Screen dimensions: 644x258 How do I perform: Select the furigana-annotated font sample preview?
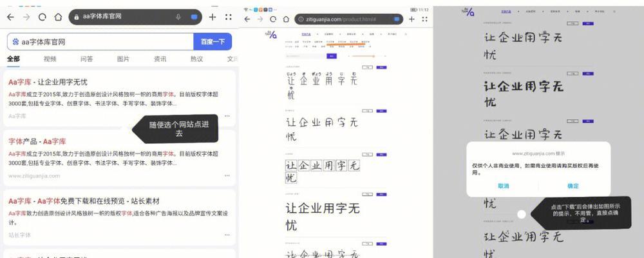(x=322, y=85)
